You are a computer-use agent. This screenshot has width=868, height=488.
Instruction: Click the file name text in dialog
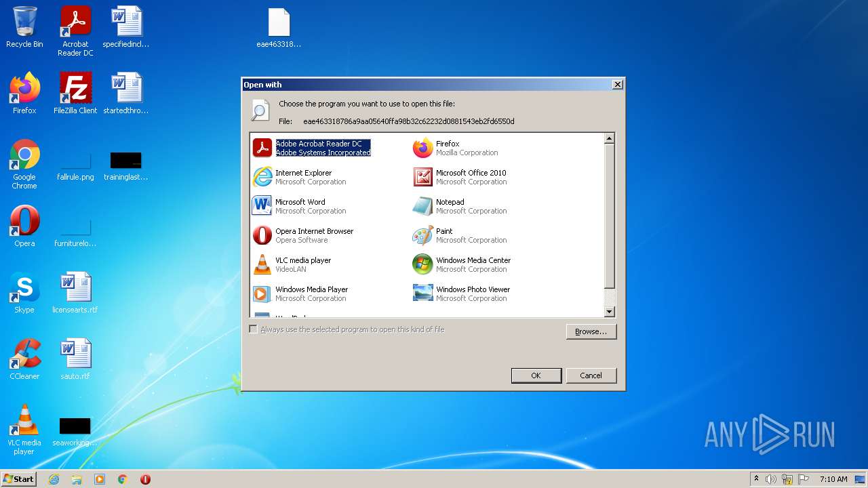[x=409, y=121]
